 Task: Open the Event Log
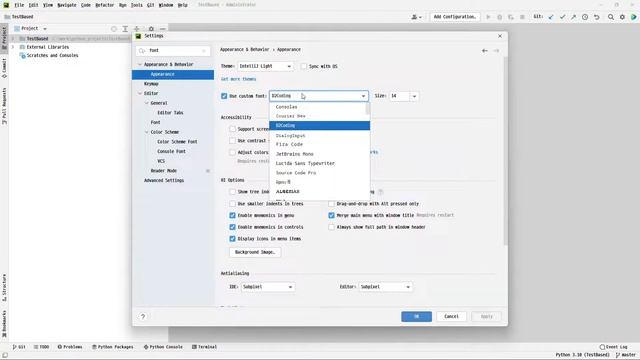pyautogui.click(x=613, y=347)
